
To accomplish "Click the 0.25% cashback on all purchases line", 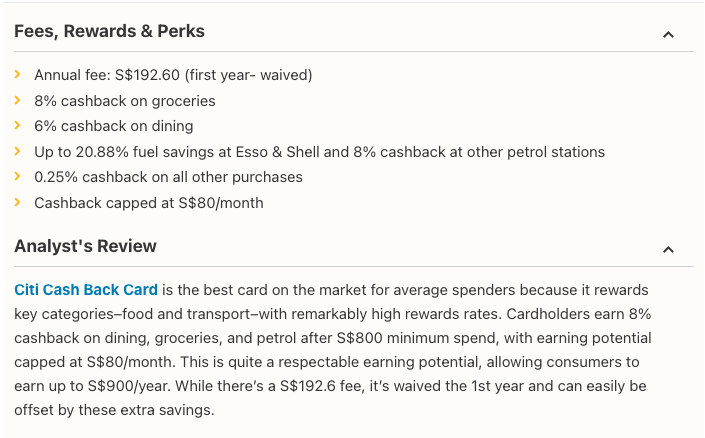I will (x=168, y=177).
